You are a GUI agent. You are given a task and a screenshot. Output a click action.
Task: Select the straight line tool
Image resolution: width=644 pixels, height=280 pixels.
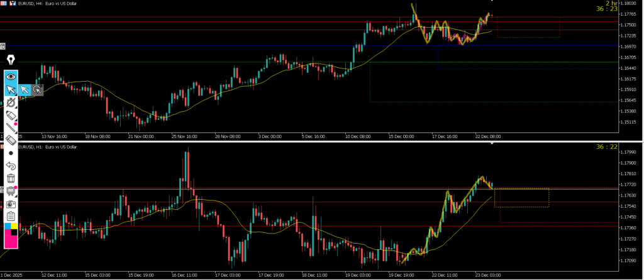pos(11,128)
